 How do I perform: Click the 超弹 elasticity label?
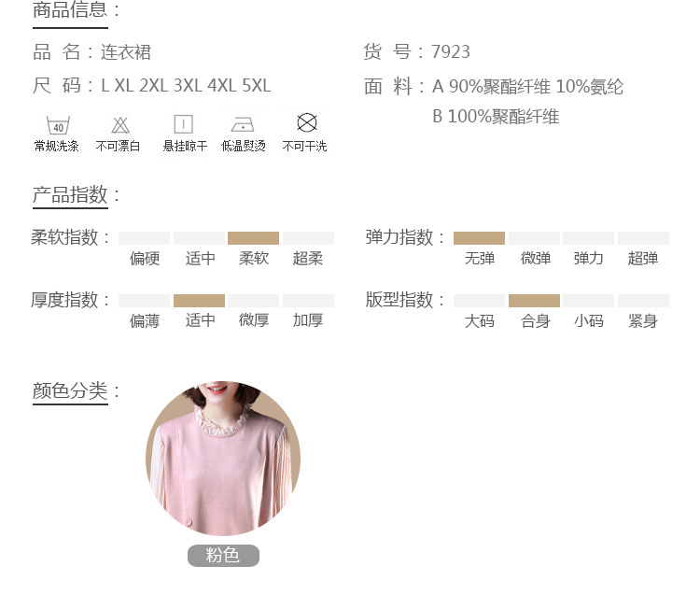(x=643, y=259)
